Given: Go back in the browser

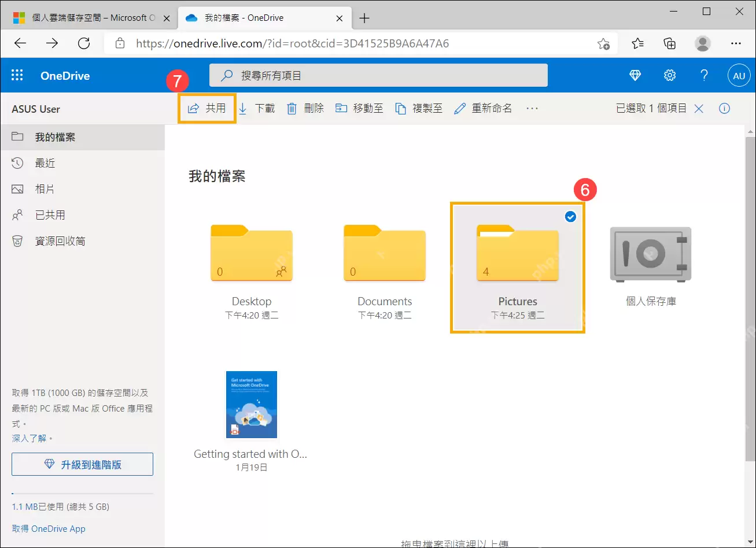Looking at the screenshot, I should click(20, 43).
